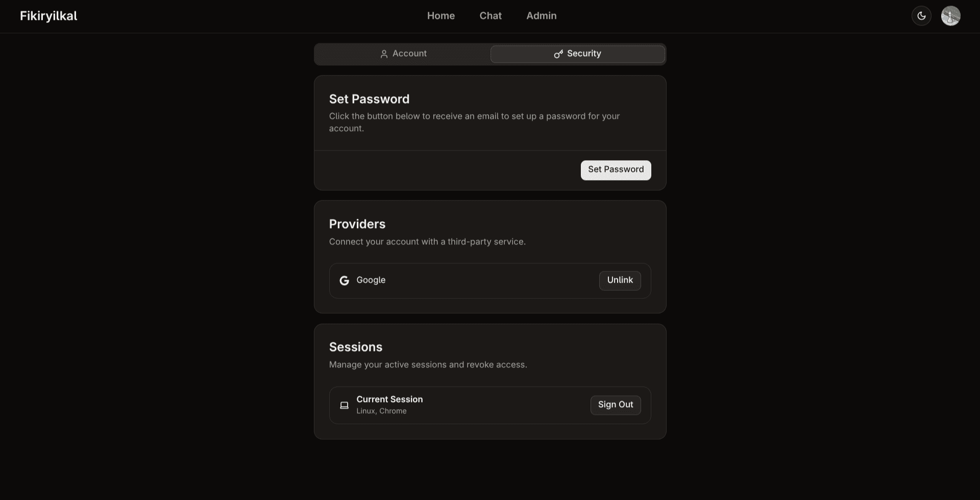
Task: Toggle Google account linking with Unlink
Action: pyautogui.click(x=619, y=280)
